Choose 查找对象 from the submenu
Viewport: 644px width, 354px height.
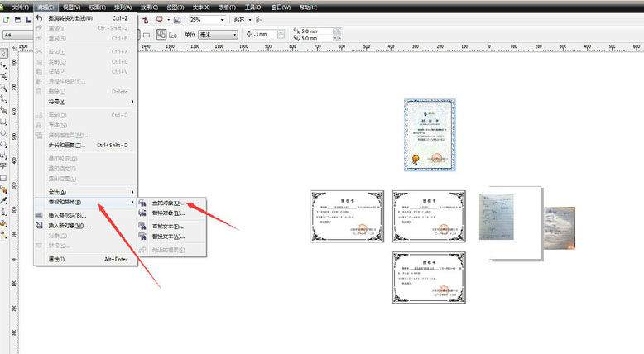[168, 203]
